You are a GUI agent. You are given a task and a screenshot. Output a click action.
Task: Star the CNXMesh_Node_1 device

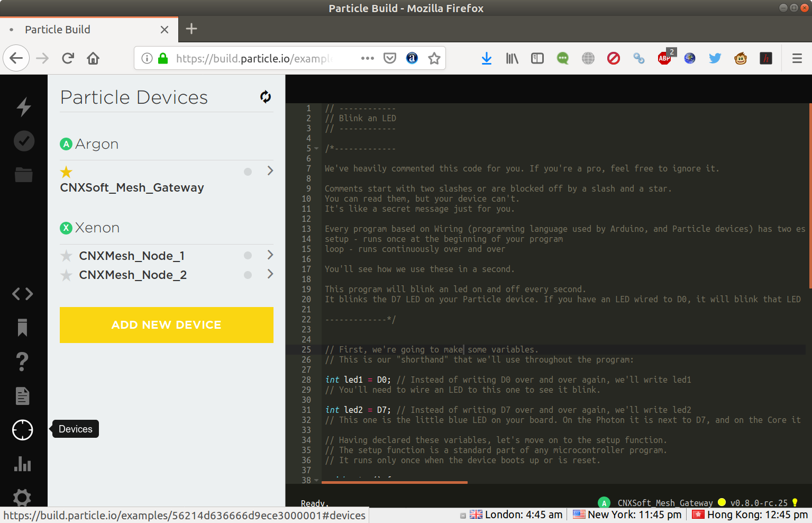coord(66,256)
